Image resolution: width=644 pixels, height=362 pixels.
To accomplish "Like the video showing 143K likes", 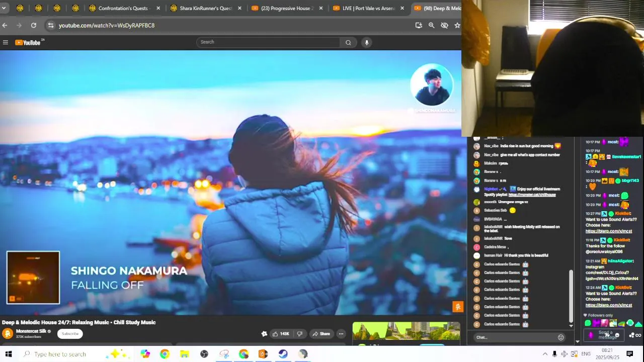I will [x=281, y=334].
